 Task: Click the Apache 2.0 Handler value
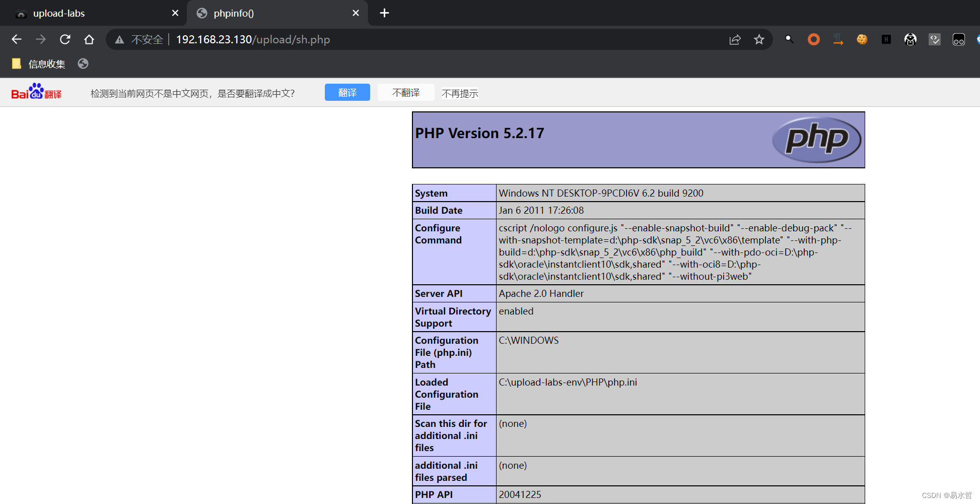[x=541, y=293]
